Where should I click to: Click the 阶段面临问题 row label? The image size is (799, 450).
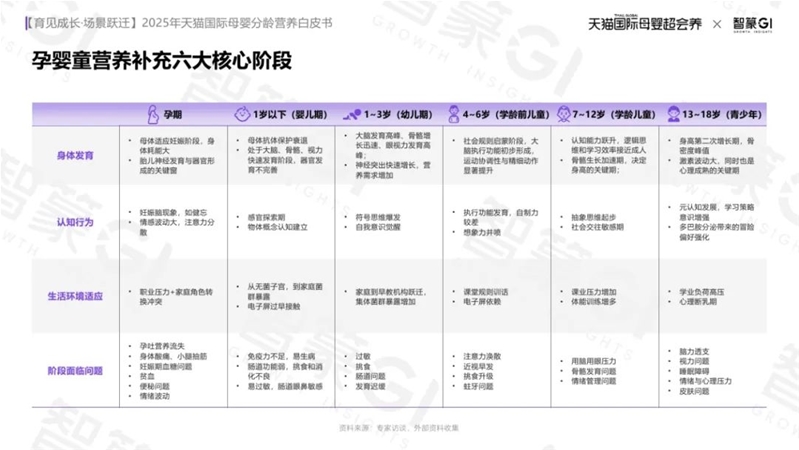tap(75, 370)
